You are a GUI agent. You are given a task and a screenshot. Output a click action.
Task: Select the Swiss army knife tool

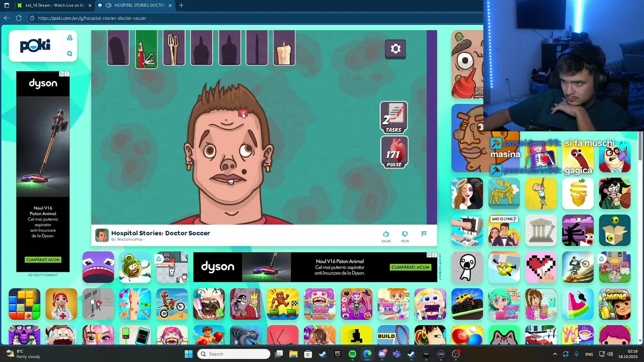coord(146,49)
